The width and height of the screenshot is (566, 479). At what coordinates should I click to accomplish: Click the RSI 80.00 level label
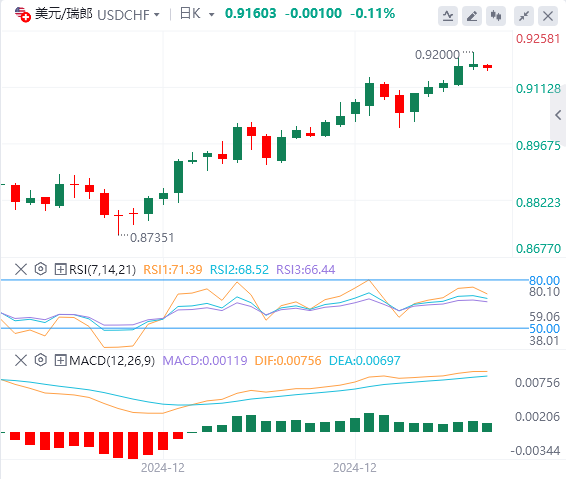[544, 280]
